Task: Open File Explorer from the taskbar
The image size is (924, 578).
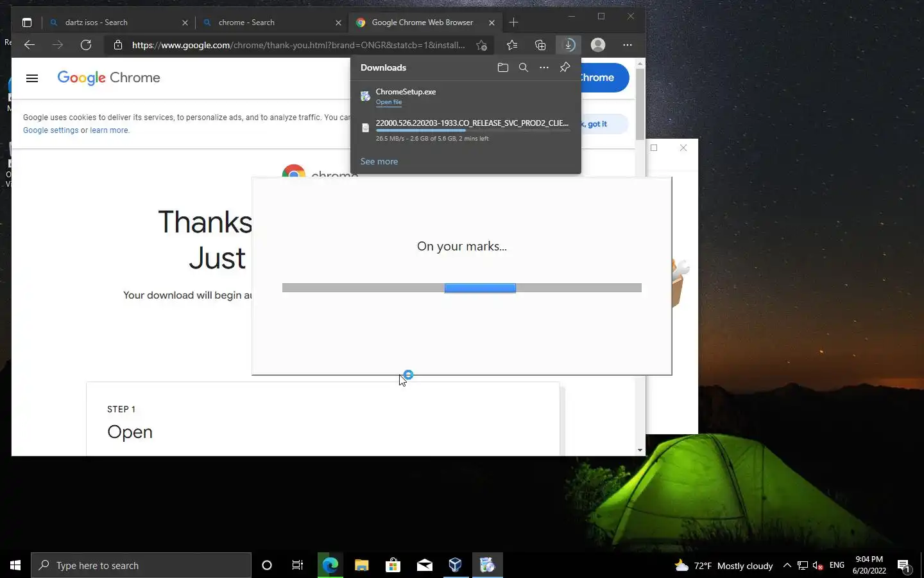Action: point(361,565)
